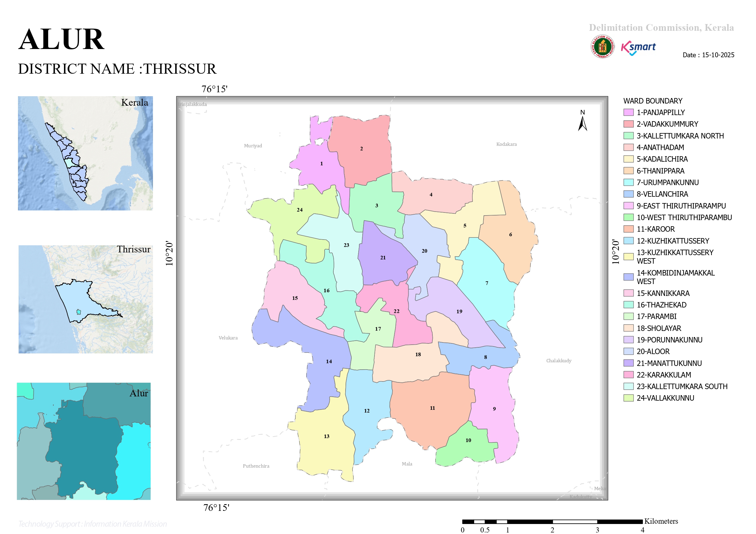Click the Kilometers scale bar
This screenshot has height=534, width=756.
pos(552,522)
